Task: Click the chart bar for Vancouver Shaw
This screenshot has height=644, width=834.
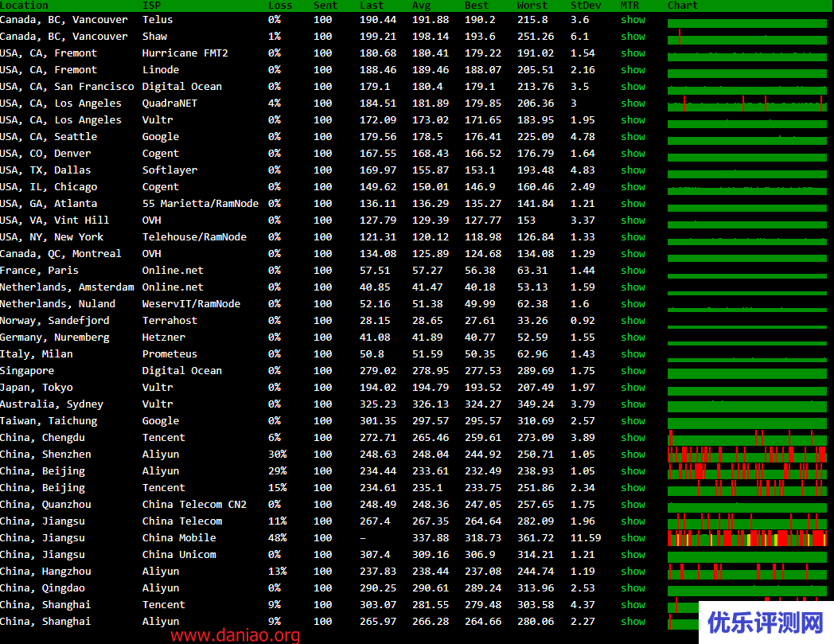Action: click(x=747, y=37)
